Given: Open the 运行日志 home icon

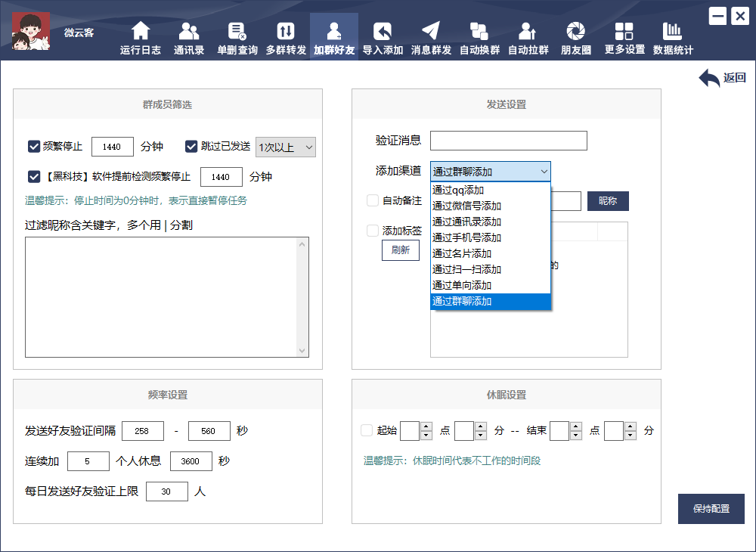Looking at the screenshot, I should coord(141,31).
